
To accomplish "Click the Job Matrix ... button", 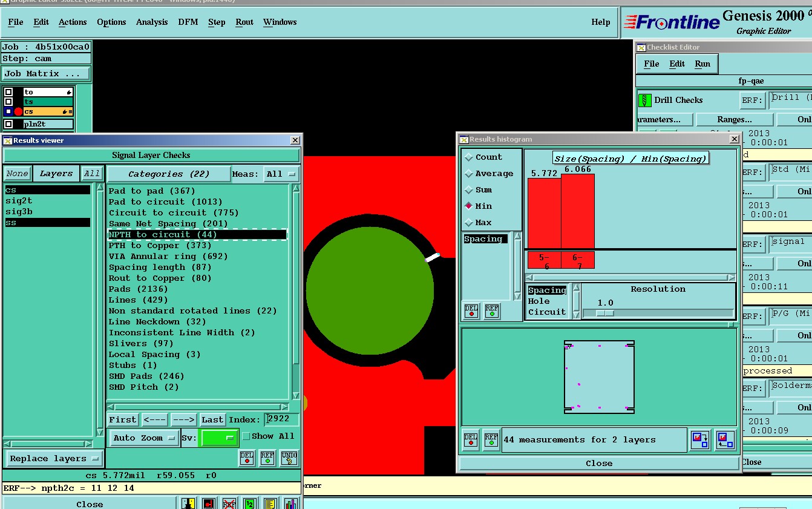I will click(45, 73).
